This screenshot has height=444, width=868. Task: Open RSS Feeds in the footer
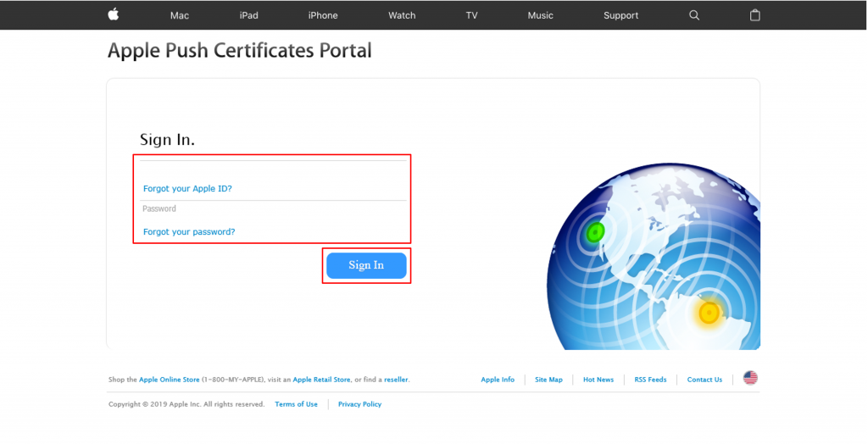pos(650,380)
